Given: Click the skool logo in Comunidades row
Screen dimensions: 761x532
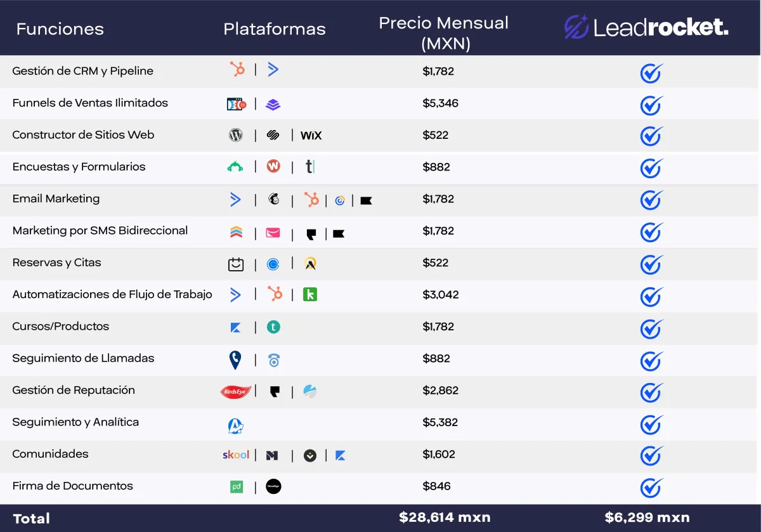Looking at the screenshot, I should click(236, 455).
